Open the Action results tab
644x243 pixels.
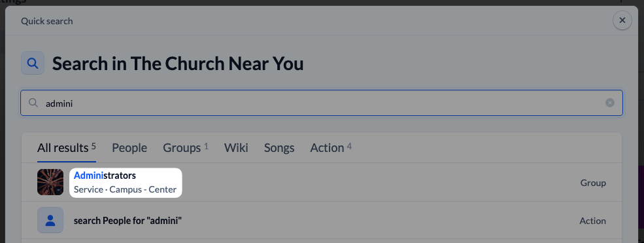coord(331,147)
